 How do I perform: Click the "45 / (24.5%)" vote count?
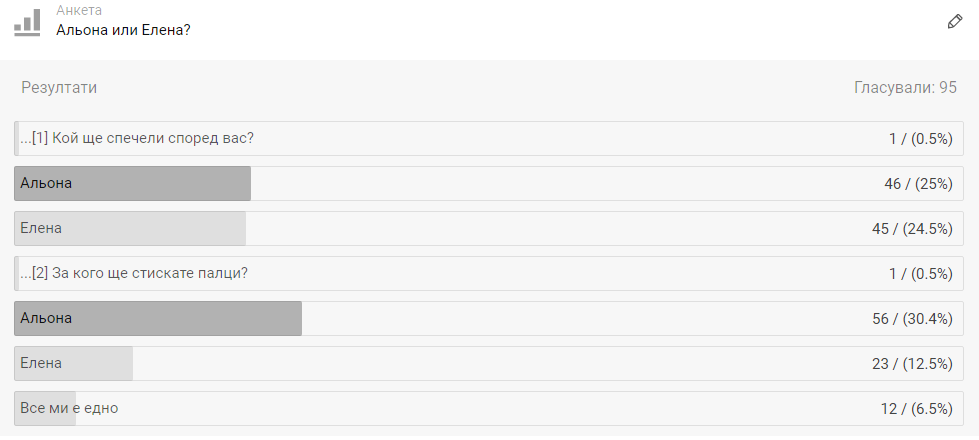point(911,229)
